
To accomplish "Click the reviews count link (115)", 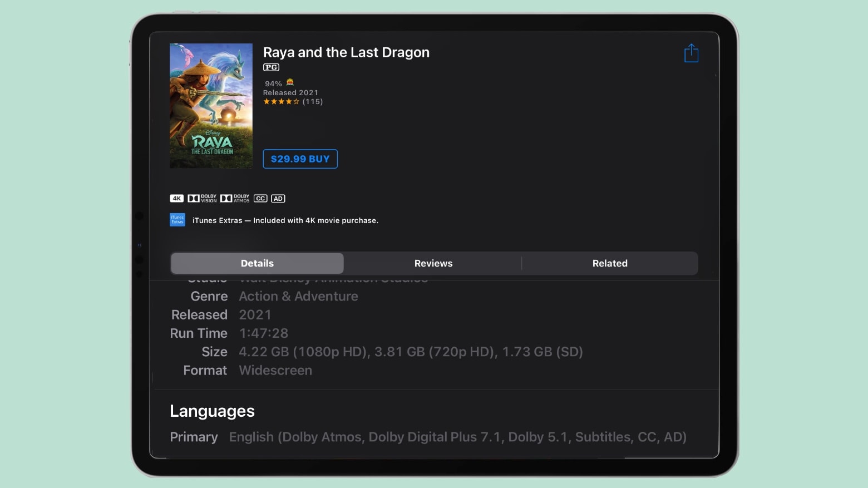I will [313, 101].
